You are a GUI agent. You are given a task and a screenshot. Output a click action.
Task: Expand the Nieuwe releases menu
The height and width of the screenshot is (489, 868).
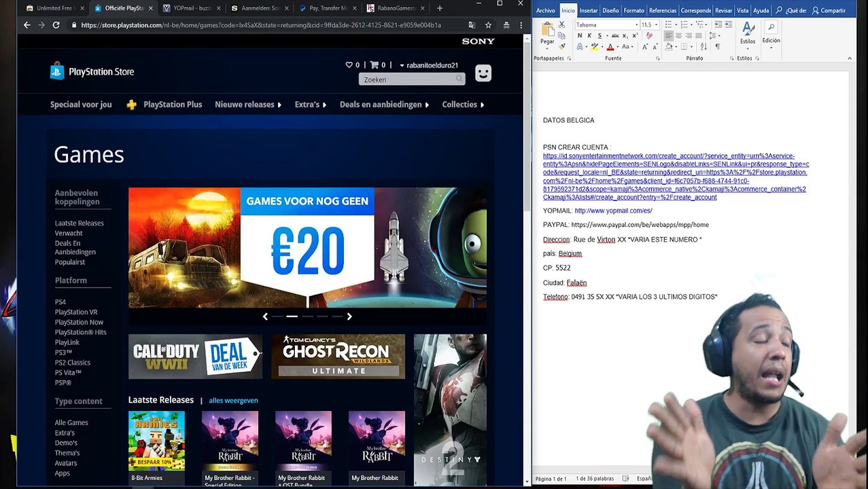tap(248, 105)
